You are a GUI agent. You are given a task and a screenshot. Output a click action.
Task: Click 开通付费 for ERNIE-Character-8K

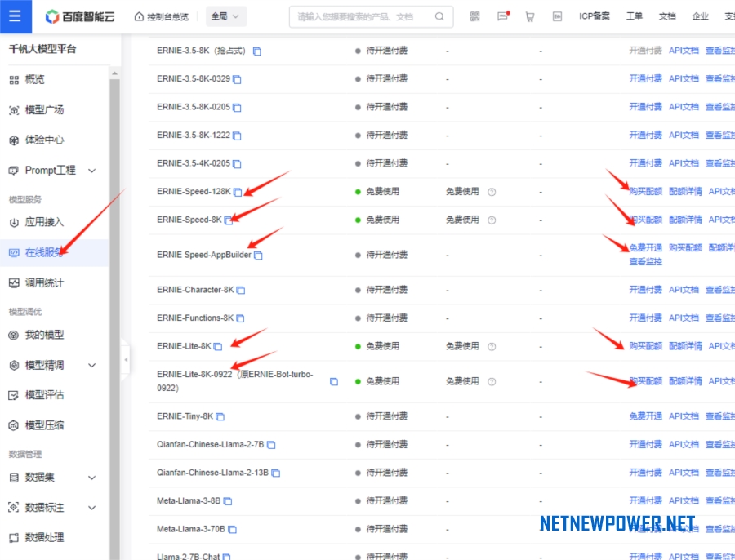[645, 290]
